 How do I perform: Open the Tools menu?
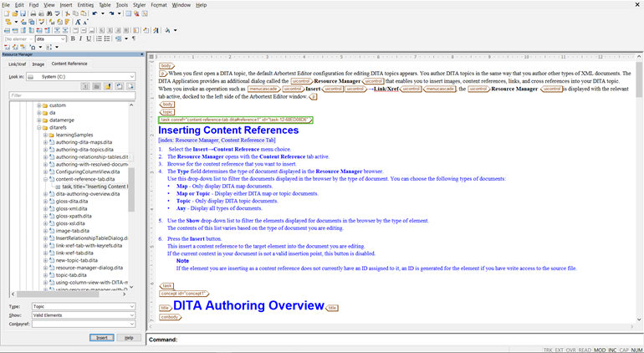122,5
